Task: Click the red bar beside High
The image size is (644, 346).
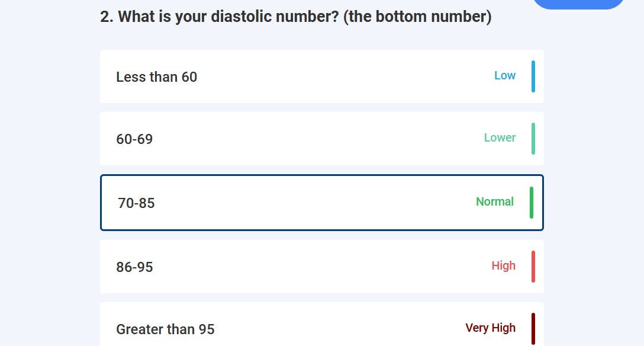Action: coord(533,267)
